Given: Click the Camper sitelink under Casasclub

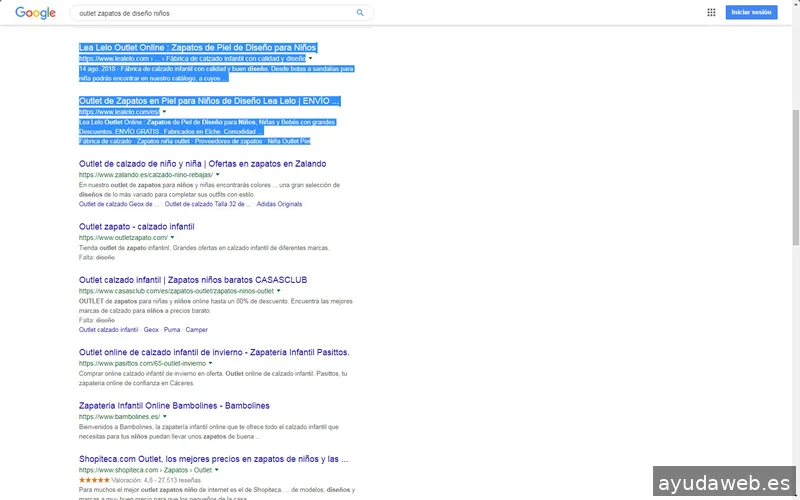Looking at the screenshot, I should click(197, 329).
